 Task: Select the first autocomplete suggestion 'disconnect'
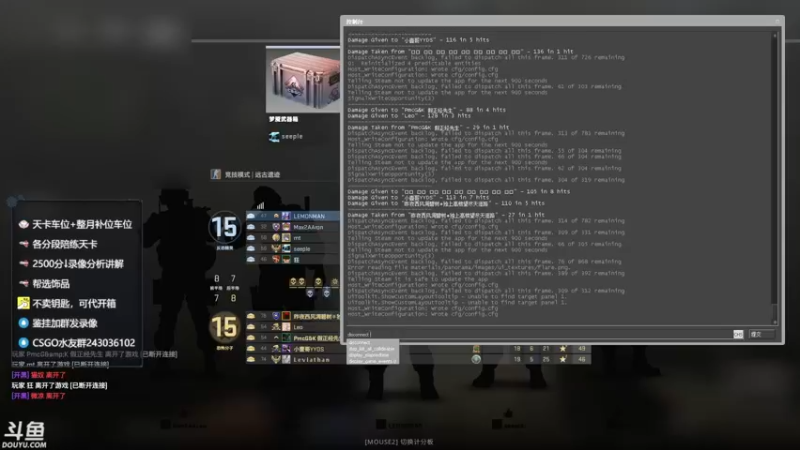(x=372, y=343)
